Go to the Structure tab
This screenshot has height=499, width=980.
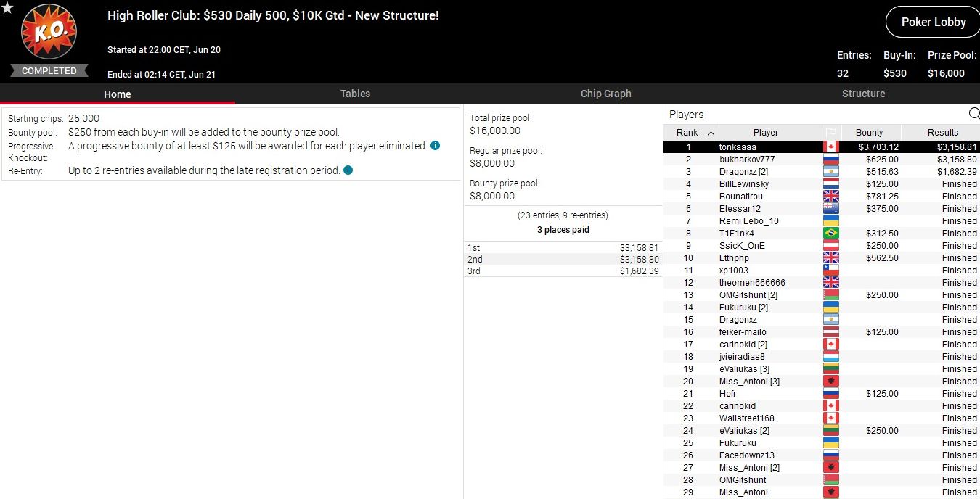[863, 94]
